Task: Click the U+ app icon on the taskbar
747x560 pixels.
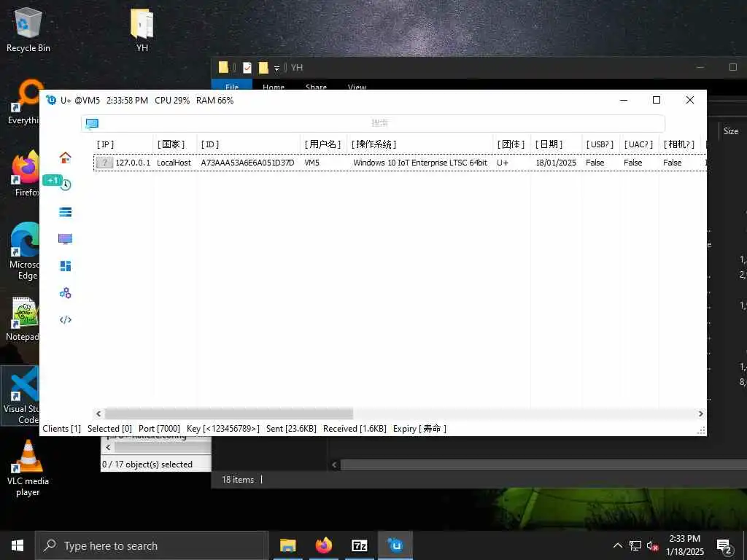Action: click(395, 545)
